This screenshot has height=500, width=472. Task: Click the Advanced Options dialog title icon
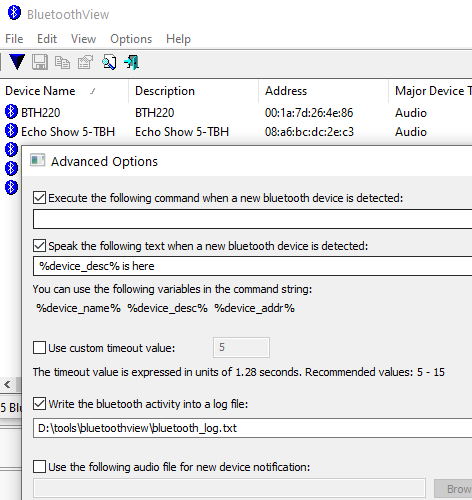[x=37, y=160]
